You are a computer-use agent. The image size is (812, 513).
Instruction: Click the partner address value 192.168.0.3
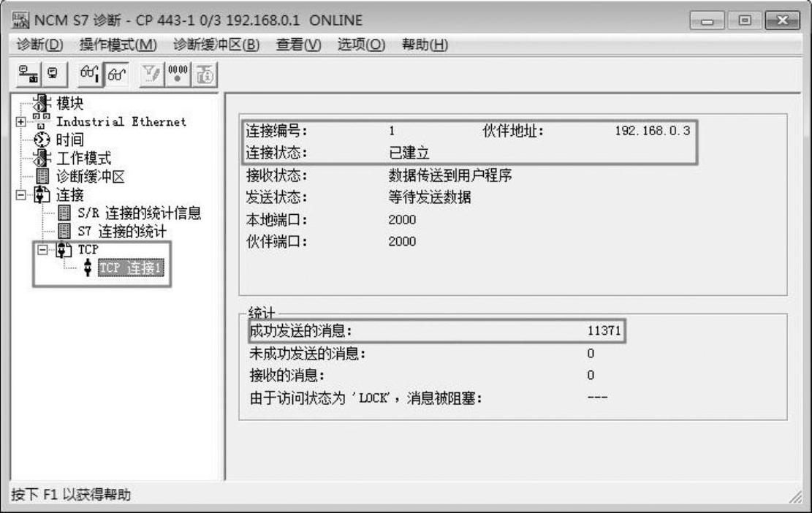[653, 131]
